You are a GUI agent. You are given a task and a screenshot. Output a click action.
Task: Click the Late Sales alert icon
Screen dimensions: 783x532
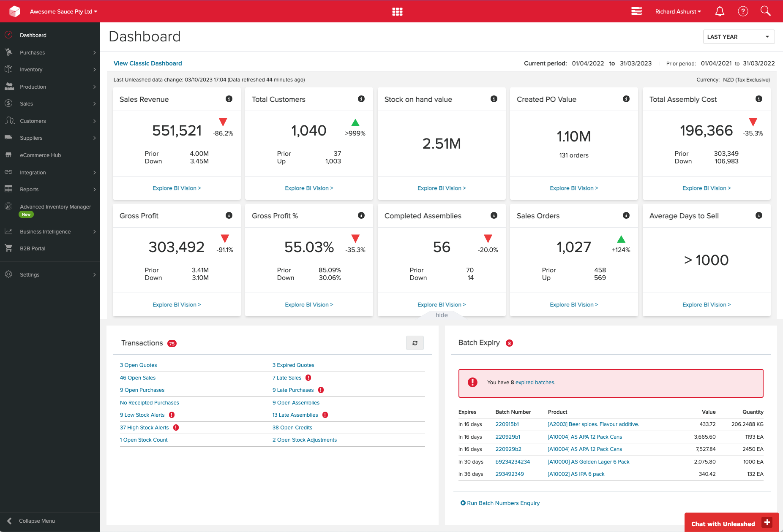pos(308,378)
